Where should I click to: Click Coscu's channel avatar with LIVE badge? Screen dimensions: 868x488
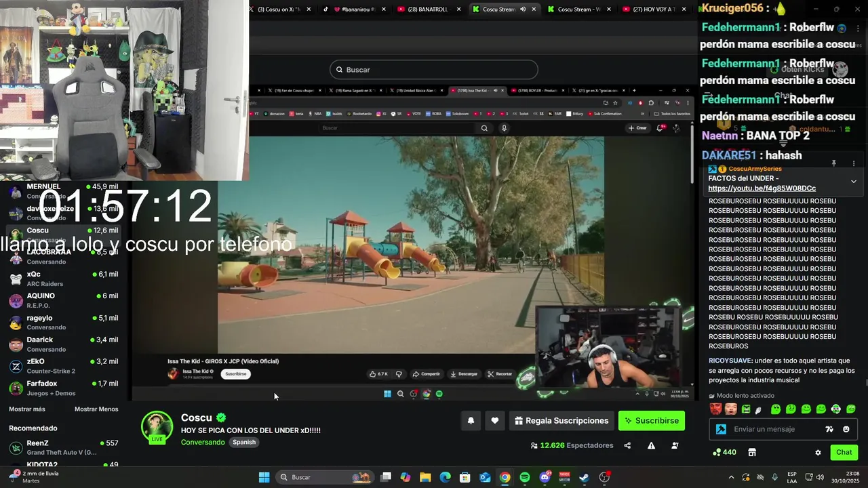tap(157, 427)
